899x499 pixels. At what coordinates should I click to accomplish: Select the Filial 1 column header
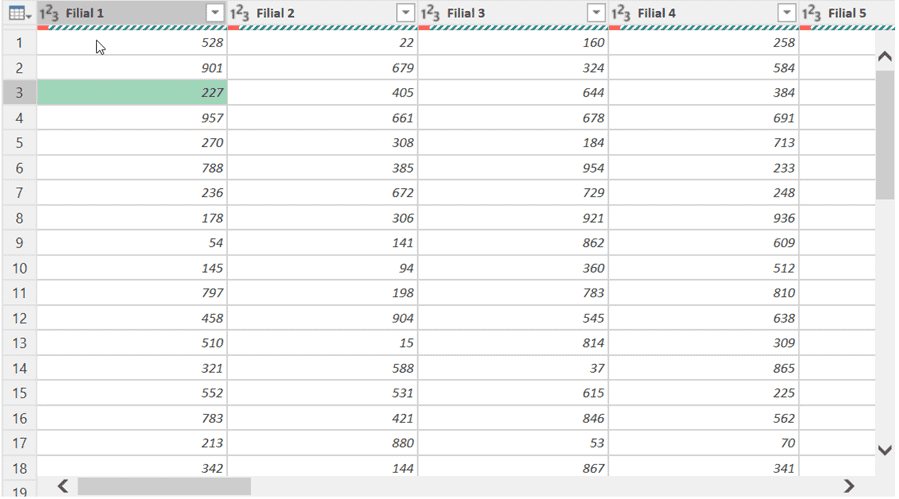132,13
